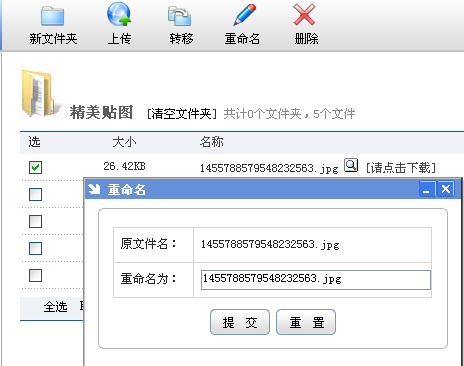Image resolution: width=464 pixels, height=366 pixels.
Task: Click the 选 column header
Action: click(x=34, y=142)
